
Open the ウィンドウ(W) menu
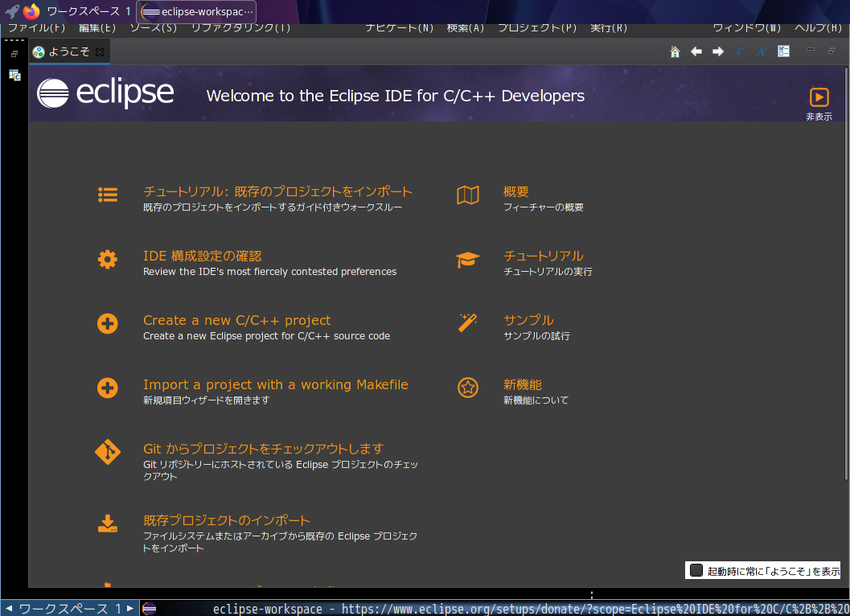pos(747,27)
